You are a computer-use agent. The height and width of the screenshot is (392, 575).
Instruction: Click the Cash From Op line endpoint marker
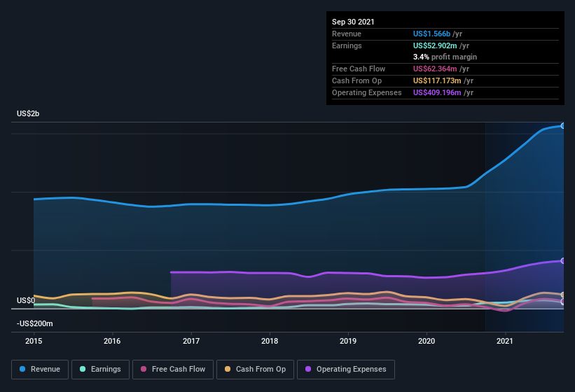[x=562, y=295]
